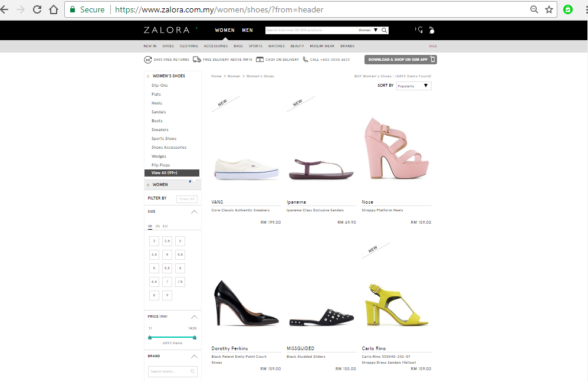Open the browser home page icon

click(x=54, y=9)
